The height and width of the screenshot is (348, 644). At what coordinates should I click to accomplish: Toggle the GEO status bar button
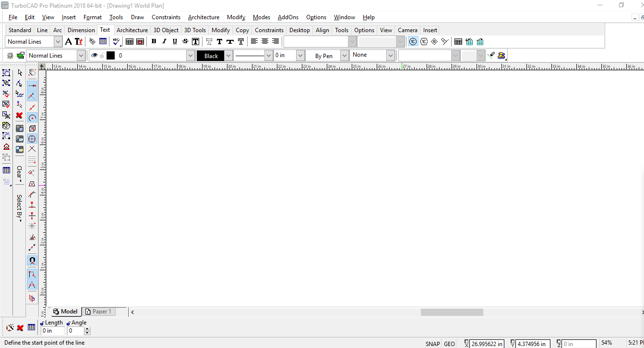(x=449, y=344)
